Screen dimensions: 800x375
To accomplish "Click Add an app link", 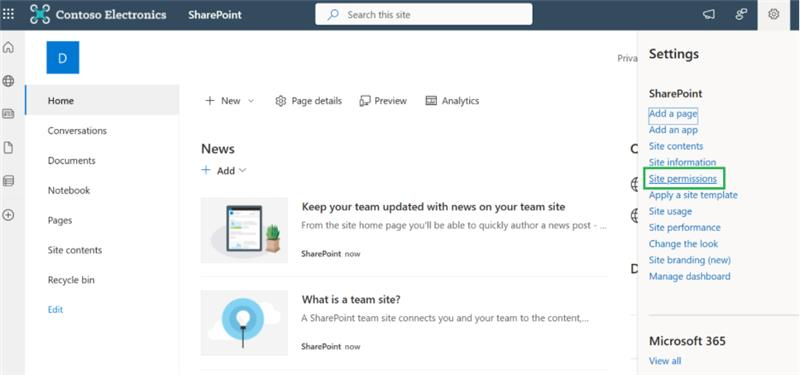I will 673,130.
